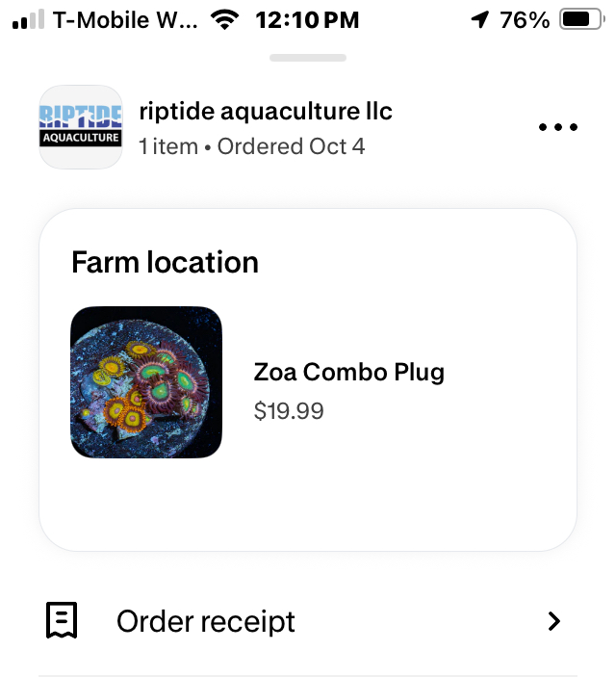Tap the location services arrow icon

click(479, 19)
